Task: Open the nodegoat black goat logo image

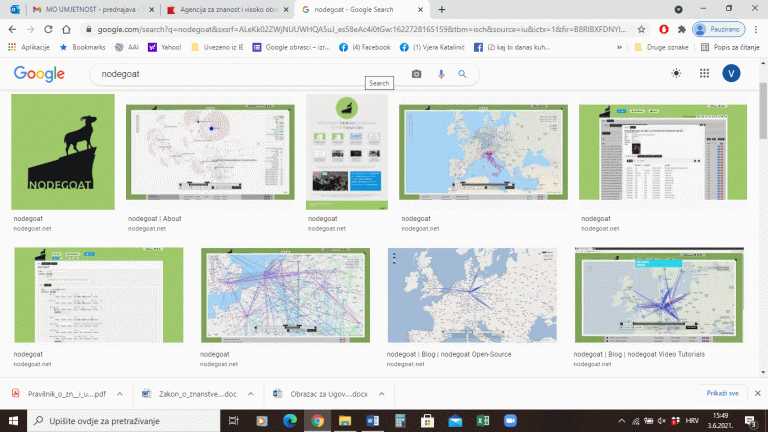Action: point(63,152)
